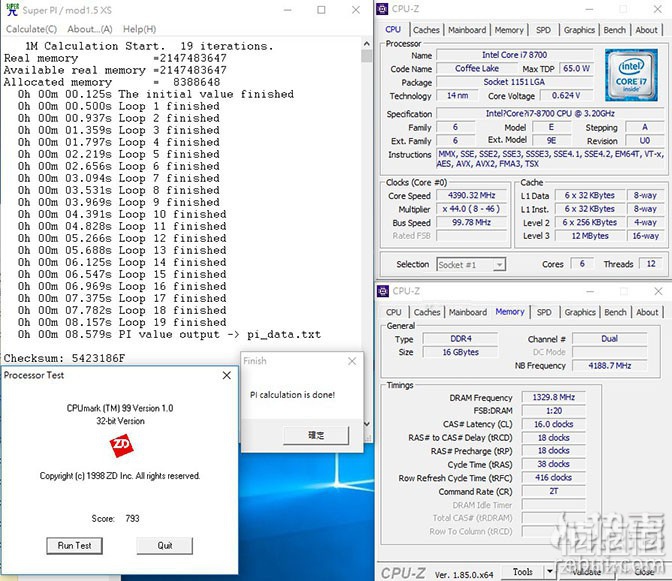The image size is (672, 581).
Task: Click the Max TDP 65.0 W value
Action: click(x=576, y=69)
